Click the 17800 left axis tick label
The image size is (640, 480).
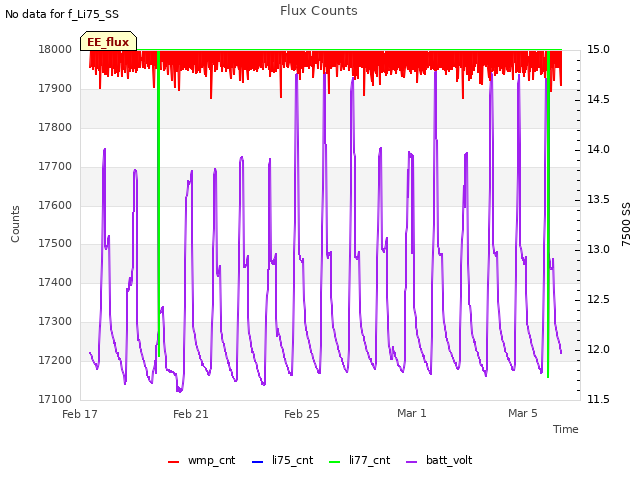click(x=55, y=127)
